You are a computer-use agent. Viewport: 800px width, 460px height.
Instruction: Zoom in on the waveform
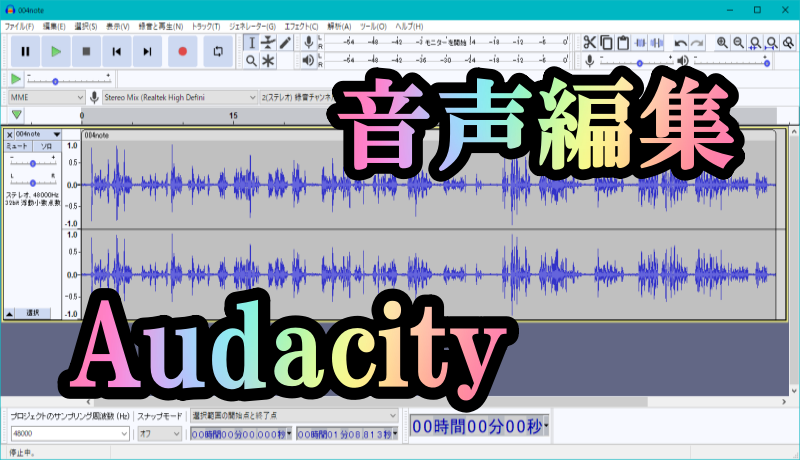(x=722, y=42)
